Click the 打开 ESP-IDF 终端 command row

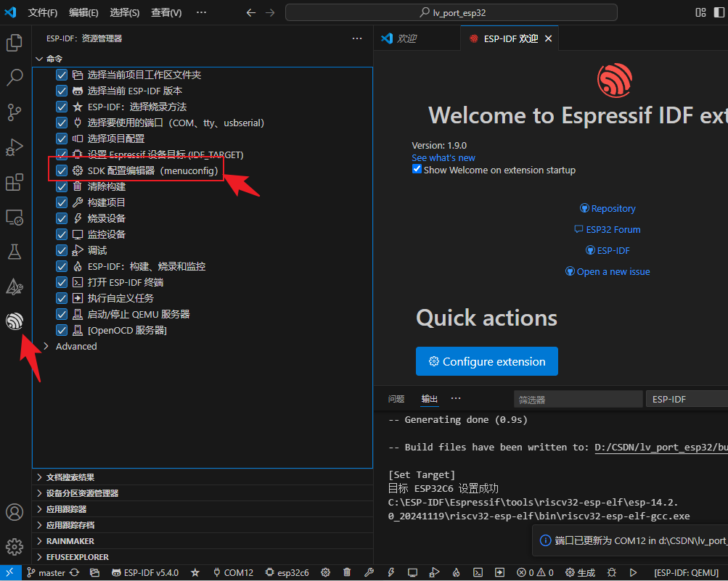pyautogui.click(x=203, y=282)
